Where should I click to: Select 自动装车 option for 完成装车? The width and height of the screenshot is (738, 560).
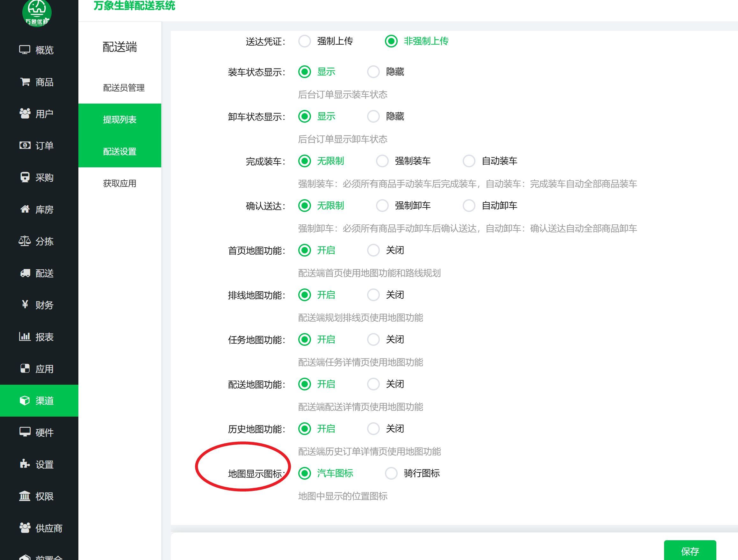469,161
